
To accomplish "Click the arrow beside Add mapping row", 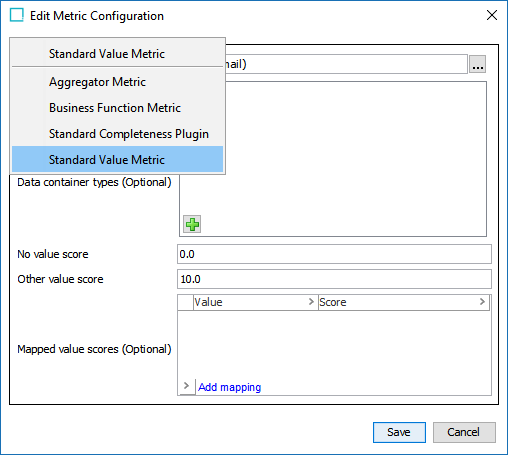I will [186, 386].
